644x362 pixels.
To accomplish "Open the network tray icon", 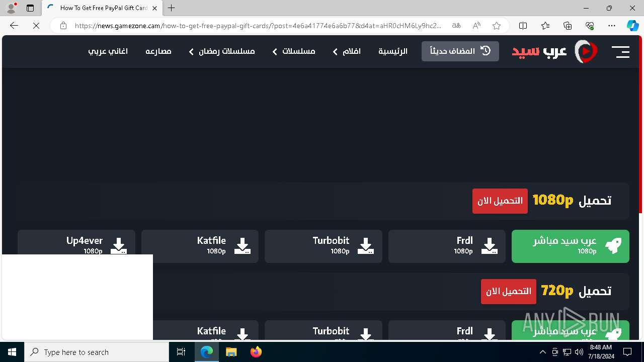I will [x=567, y=352].
